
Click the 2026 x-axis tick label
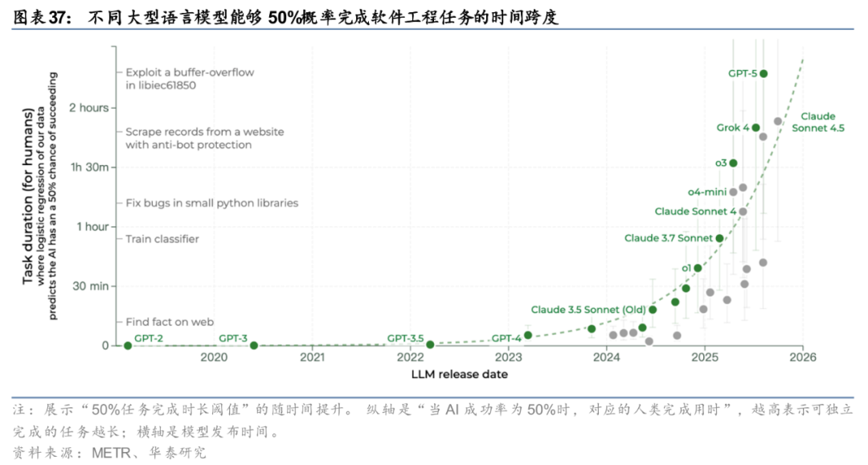pos(803,357)
